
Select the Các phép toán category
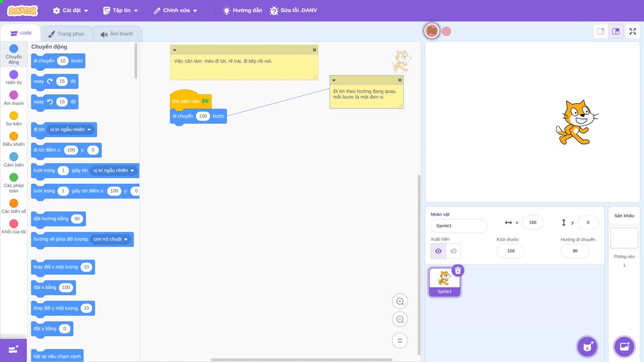click(13, 183)
